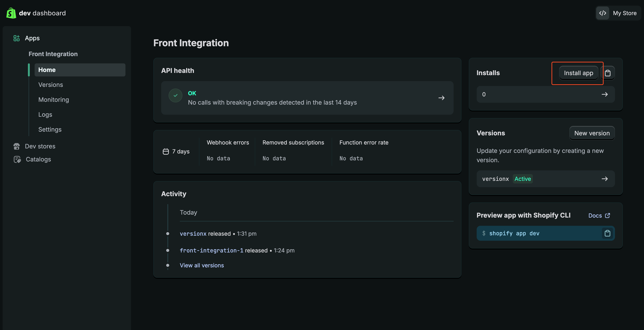Open the 7 days date range selector

click(176, 151)
